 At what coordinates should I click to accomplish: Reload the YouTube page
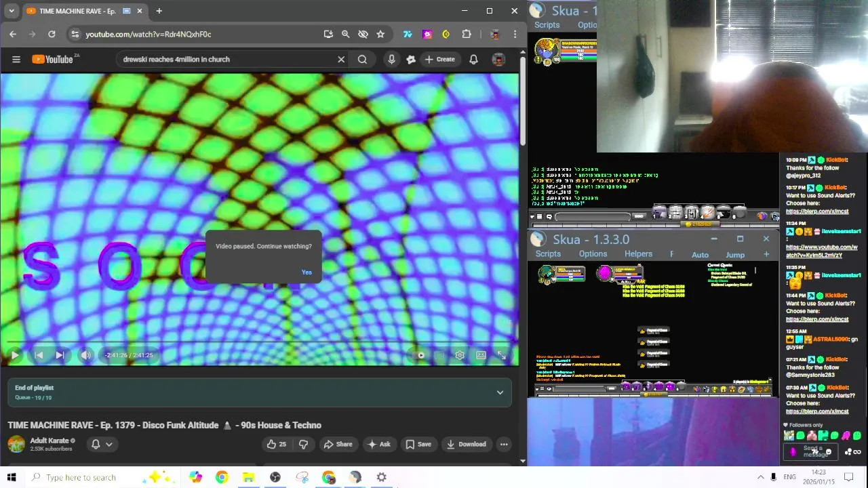pyautogui.click(x=52, y=34)
